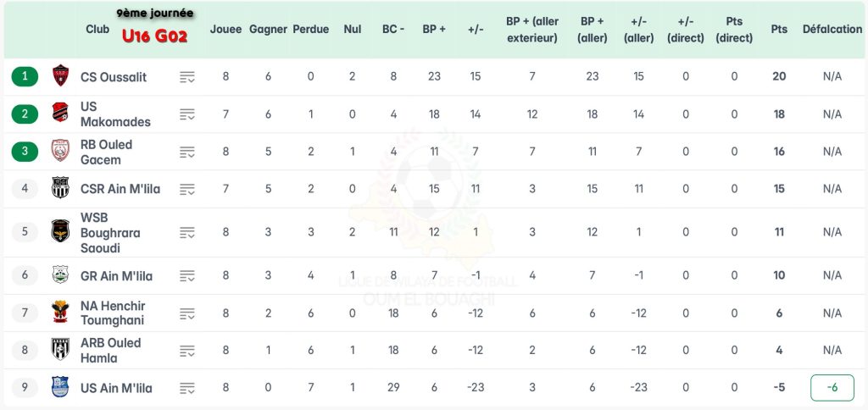Click the ARB Ouled Hamla club badge

click(60, 350)
